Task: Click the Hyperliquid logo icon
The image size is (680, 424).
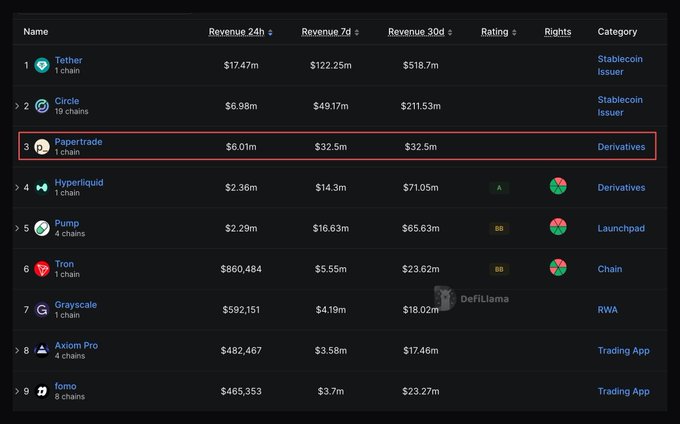Action: 42,188
